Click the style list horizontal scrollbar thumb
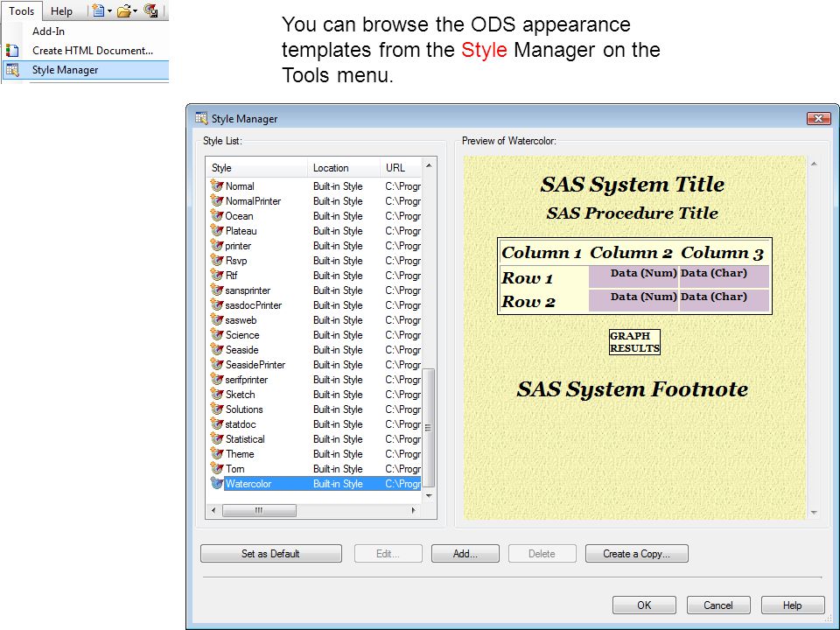The width and height of the screenshot is (840, 630). pos(259,510)
